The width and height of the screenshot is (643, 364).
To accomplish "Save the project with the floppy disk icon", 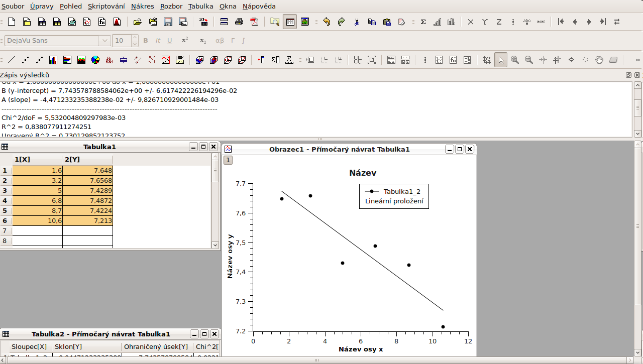I will coord(168,22).
